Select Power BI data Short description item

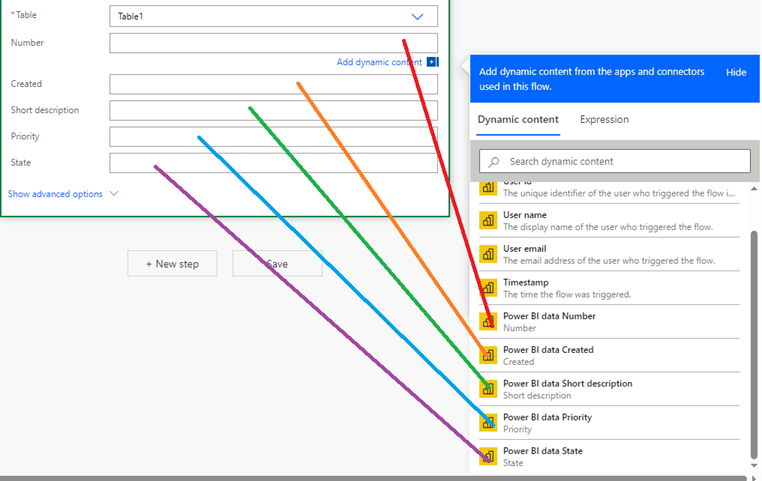pyautogui.click(x=567, y=389)
